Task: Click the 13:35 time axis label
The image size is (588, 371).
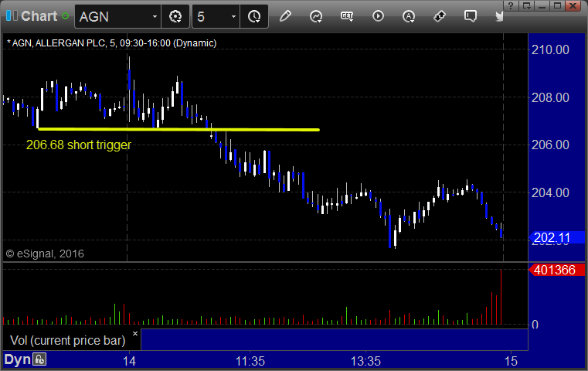Action: click(x=365, y=361)
